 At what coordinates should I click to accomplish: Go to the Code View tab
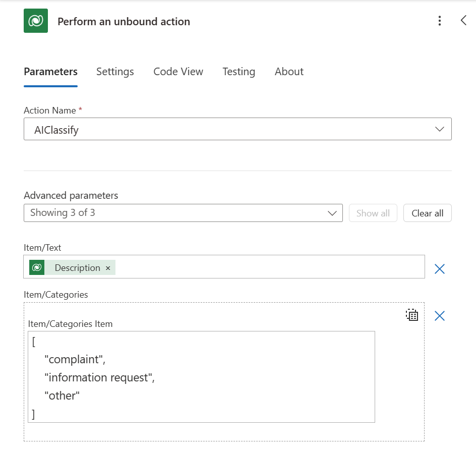(178, 72)
